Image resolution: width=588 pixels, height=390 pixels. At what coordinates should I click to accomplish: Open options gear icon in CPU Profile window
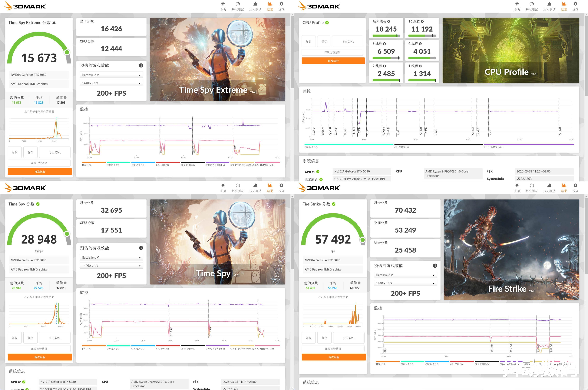(x=575, y=4)
